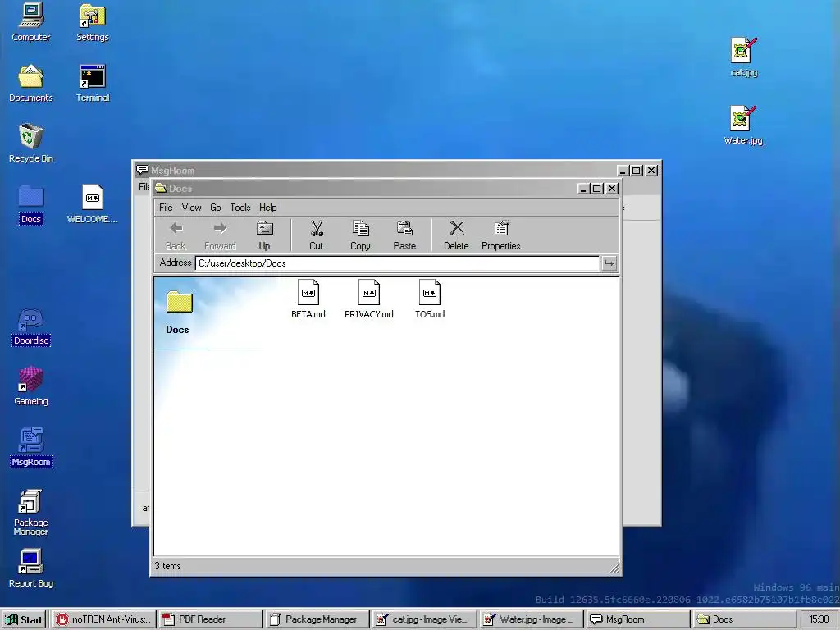Open the File menu in Docs window
This screenshot has height=630, width=840.
[x=166, y=208]
